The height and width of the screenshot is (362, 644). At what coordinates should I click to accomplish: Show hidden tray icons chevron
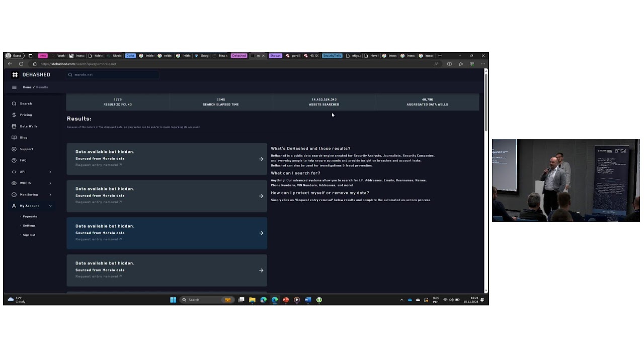point(401,300)
